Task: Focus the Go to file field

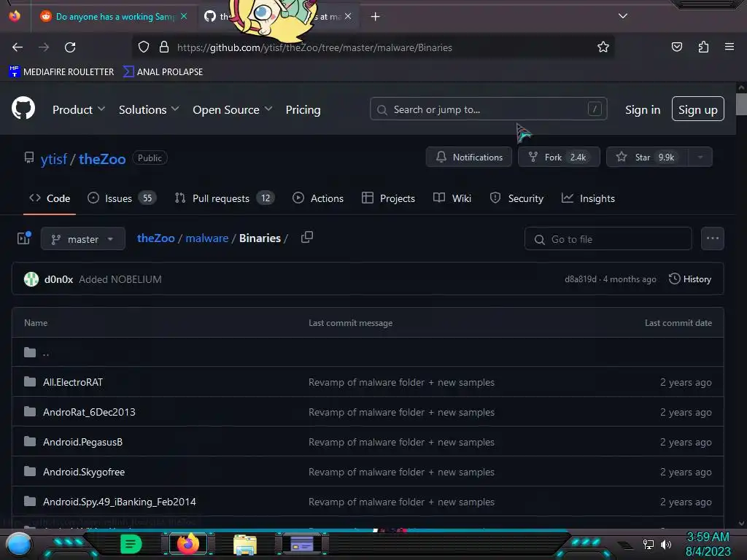Action: [x=608, y=239]
